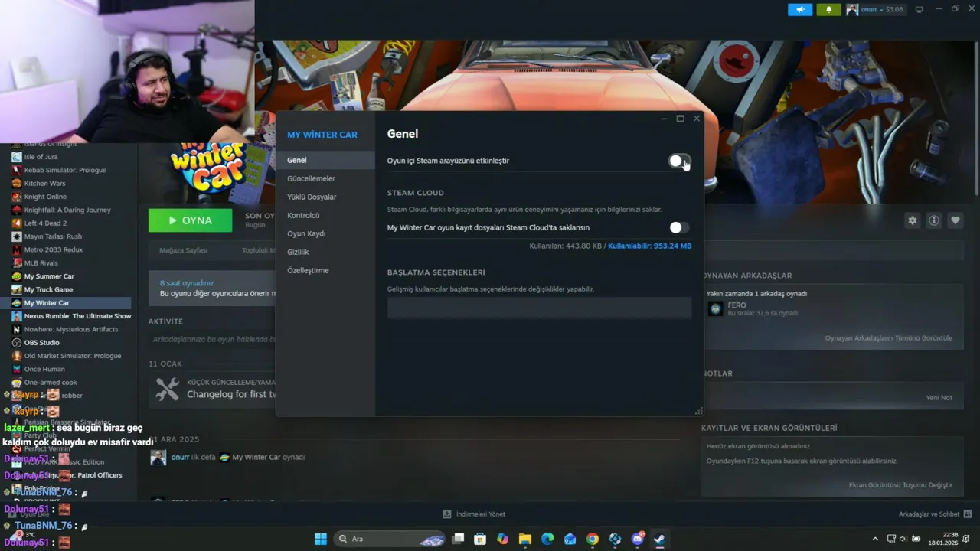The height and width of the screenshot is (551, 980).
Task: Click green OYNA play button
Action: tap(190, 220)
